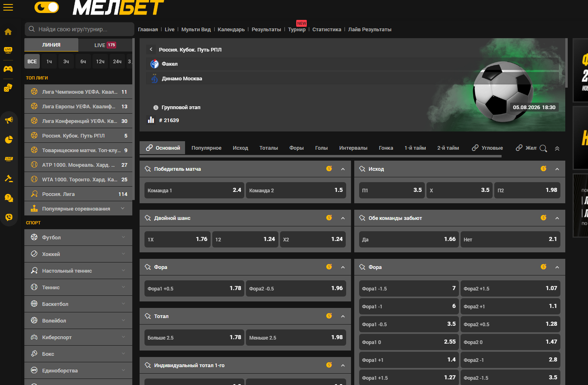Open the home icon in sidebar
This screenshot has width=588, height=385.
(8, 32)
